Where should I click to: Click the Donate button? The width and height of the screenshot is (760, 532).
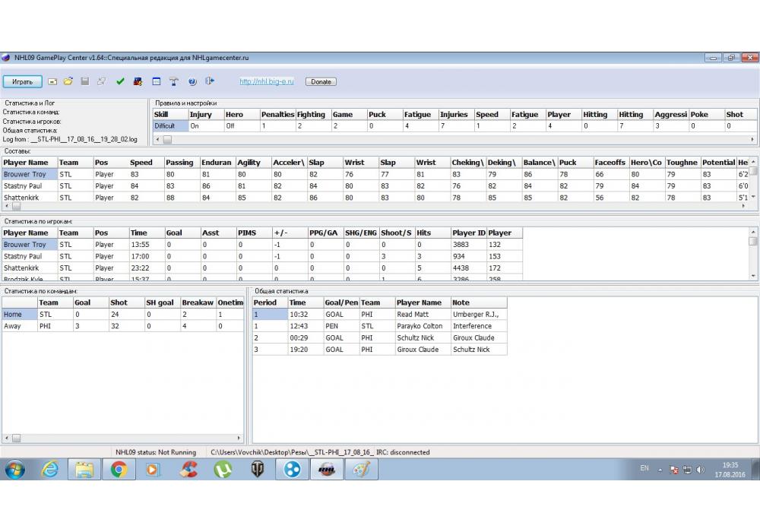tap(321, 81)
